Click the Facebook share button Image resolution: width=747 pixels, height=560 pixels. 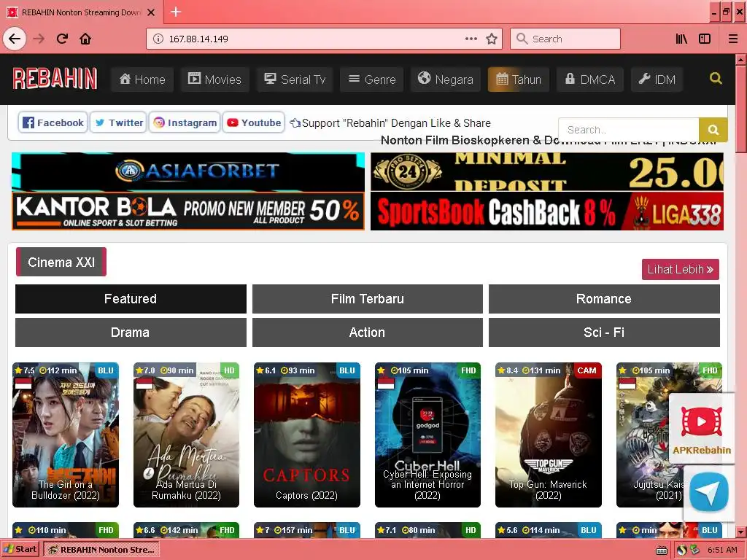53,122
